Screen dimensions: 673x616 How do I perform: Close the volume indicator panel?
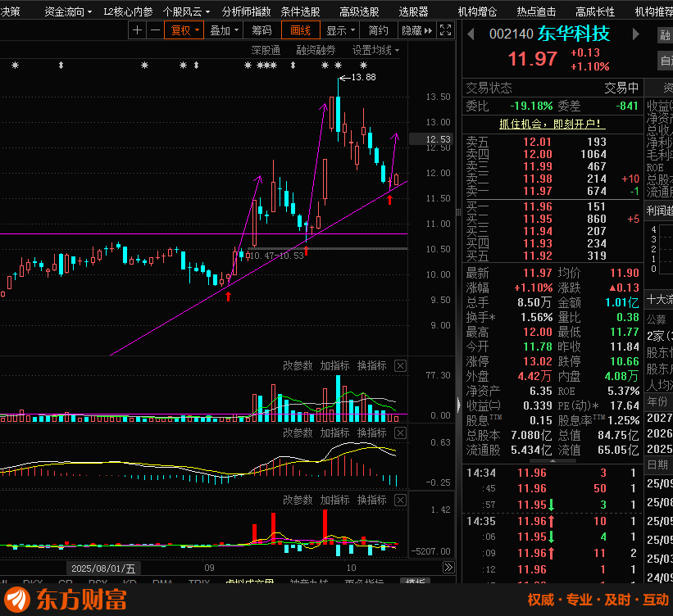(400, 366)
